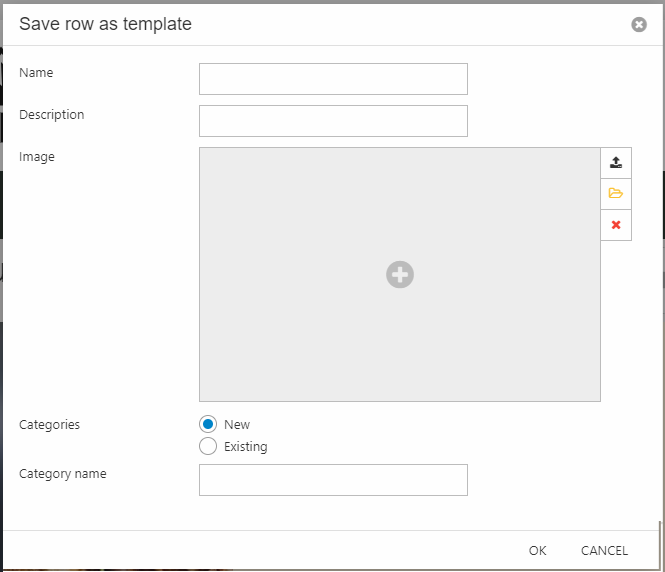
Task: Click the plus icon in image placeholder
Action: coord(400,275)
